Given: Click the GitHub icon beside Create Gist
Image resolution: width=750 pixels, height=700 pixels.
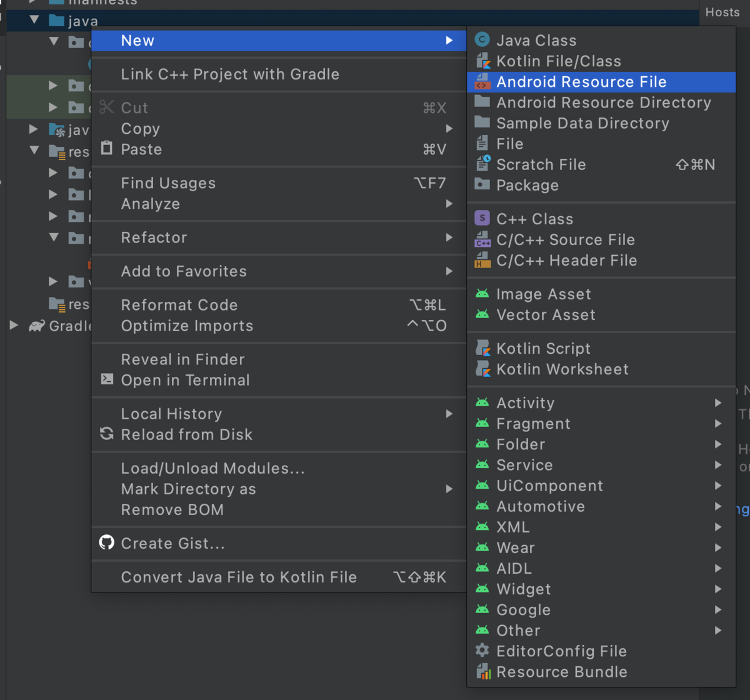Looking at the screenshot, I should (107, 542).
